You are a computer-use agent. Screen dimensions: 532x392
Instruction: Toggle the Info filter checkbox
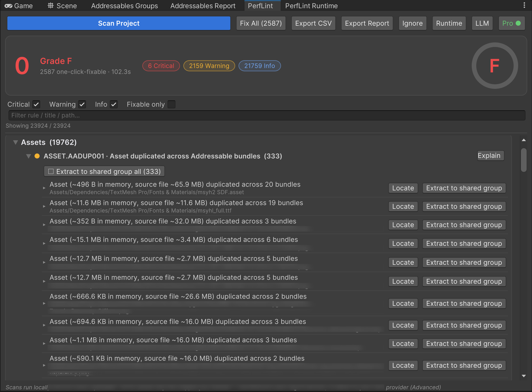point(114,104)
